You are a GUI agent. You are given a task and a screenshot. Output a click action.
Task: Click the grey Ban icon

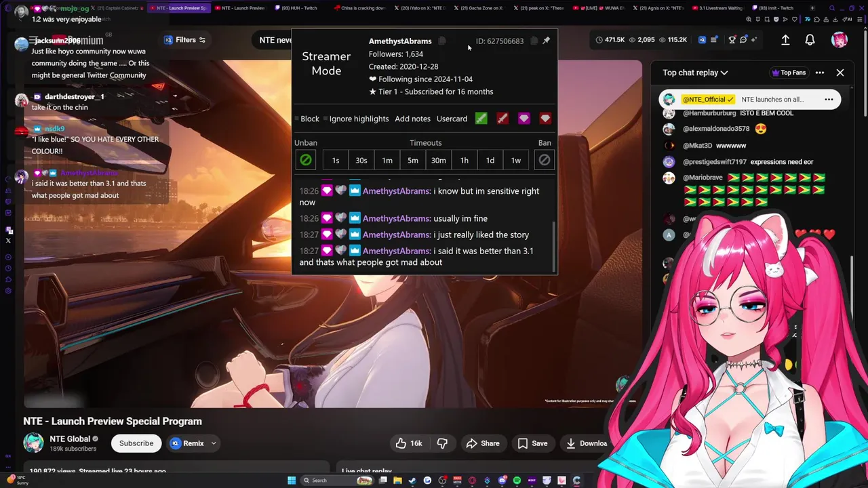coord(545,160)
